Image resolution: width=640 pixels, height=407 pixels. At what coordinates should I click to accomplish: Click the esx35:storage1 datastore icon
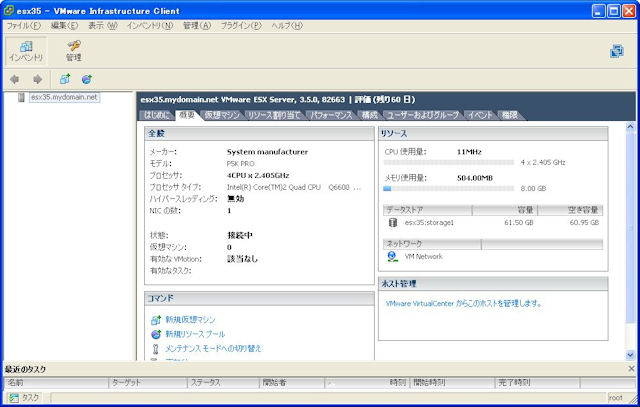[x=393, y=222]
